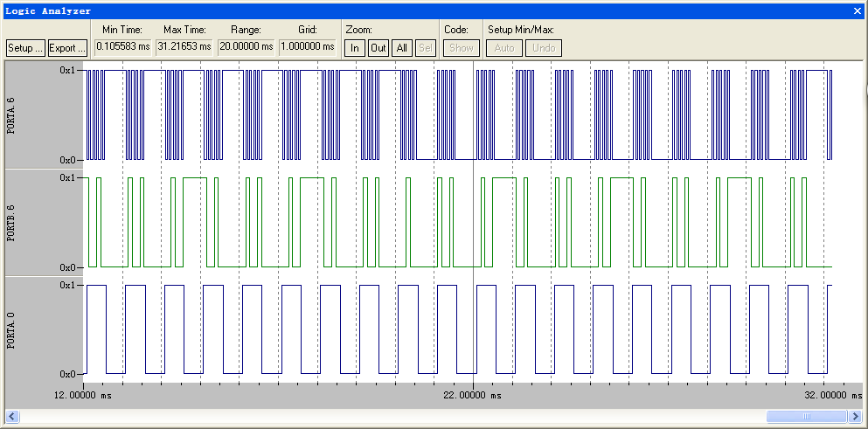This screenshot has height=429, width=868.
Task: Select the Max Time value 31.21653 ms
Action: (184, 47)
